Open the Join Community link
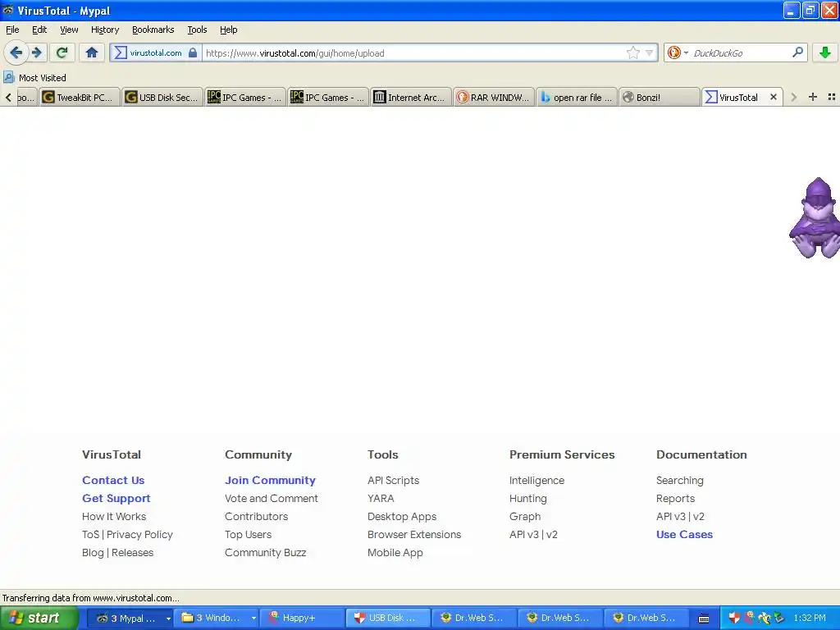This screenshot has height=630, width=840. click(270, 480)
